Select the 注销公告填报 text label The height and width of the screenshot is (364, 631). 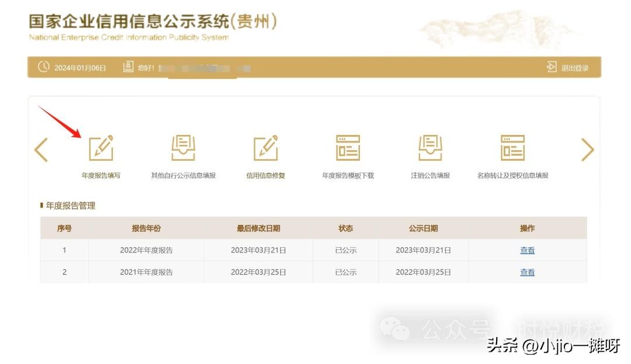pos(430,175)
